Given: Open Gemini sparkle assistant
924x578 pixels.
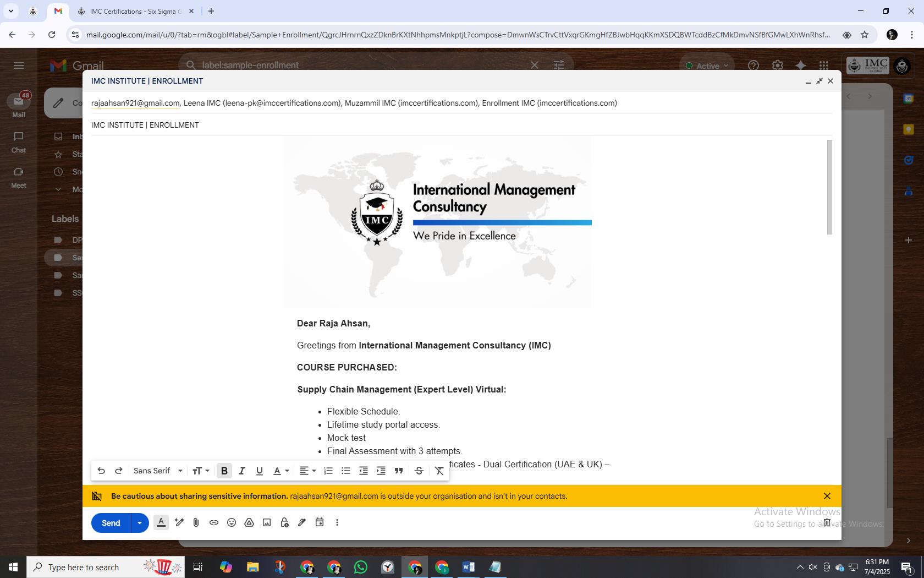Looking at the screenshot, I should tap(801, 66).
